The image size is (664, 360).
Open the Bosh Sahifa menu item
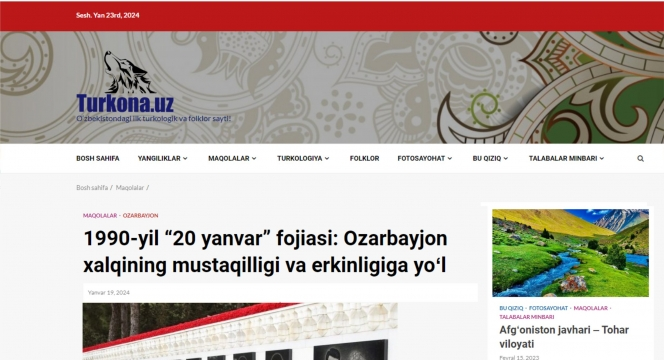click(x=98, y=158)
